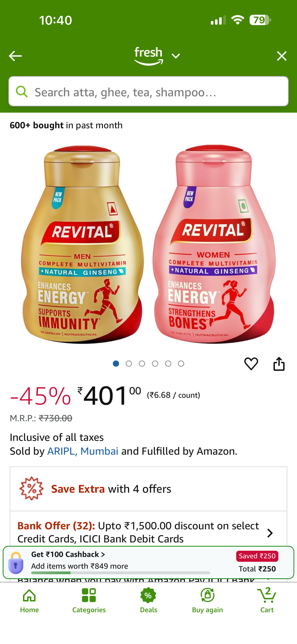This screenshot has width=297, height=644.
Task: Switch to the Categories tab
Action: 89,600
